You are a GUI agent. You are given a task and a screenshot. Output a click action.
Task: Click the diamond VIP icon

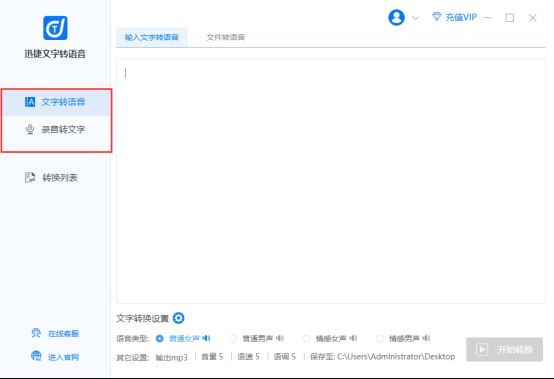pos(437,17)
